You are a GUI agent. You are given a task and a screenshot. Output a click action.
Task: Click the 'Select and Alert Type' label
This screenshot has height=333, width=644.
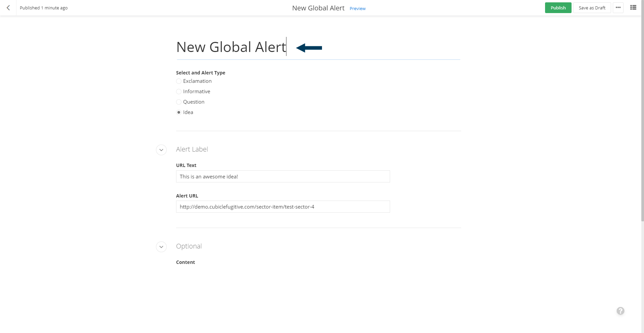(x=201, y=73)
